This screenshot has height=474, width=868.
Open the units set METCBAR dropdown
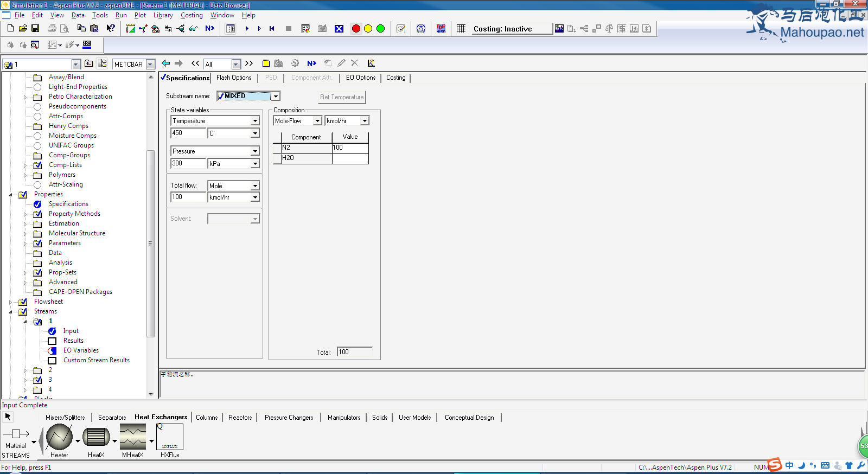150,65
